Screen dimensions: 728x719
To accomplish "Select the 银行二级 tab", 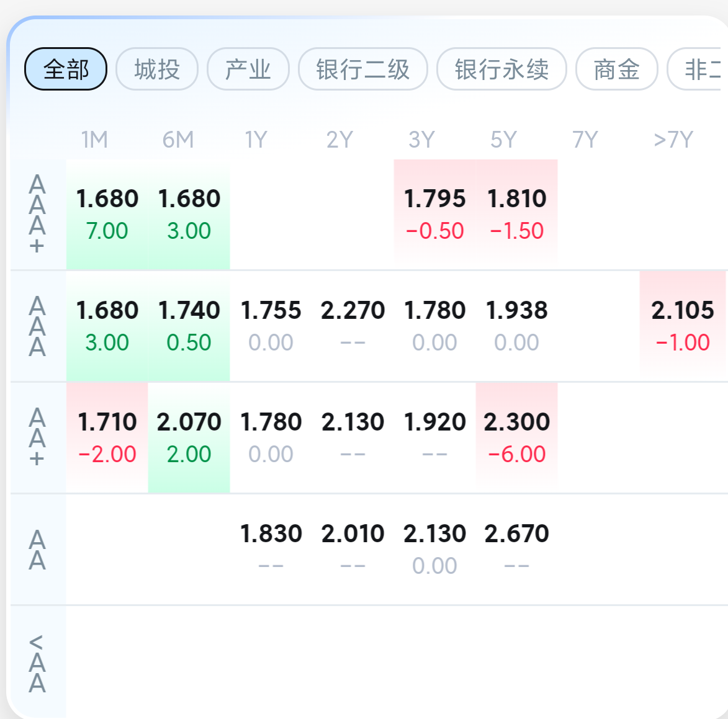I will (x=363, y=69).
